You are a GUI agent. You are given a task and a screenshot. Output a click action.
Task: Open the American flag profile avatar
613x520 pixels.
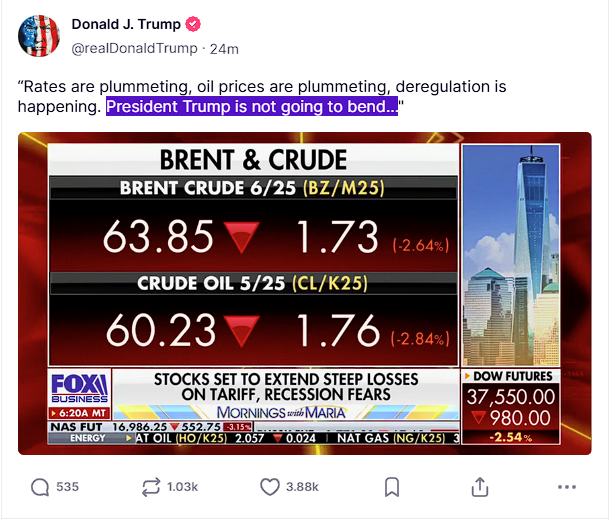[39, 36]
